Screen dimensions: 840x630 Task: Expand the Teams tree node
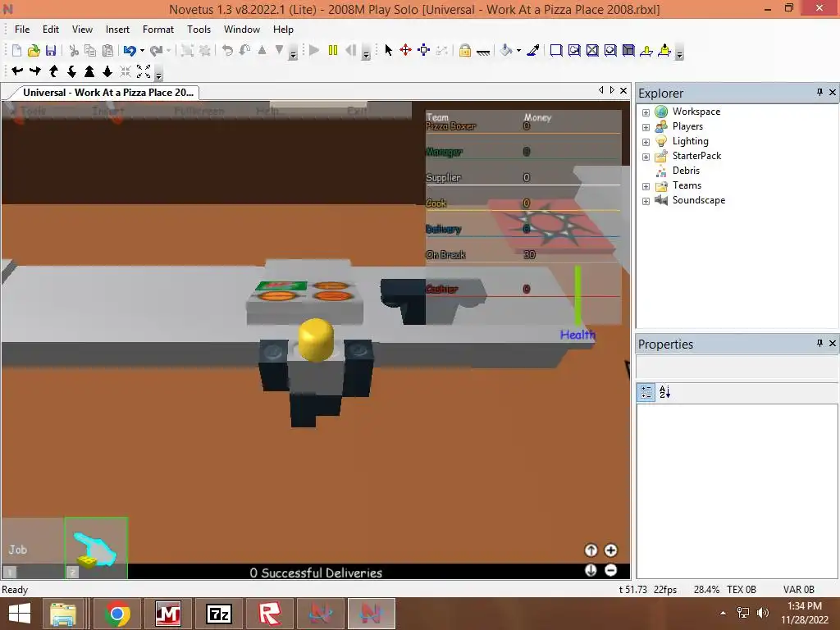coord(646,186)
